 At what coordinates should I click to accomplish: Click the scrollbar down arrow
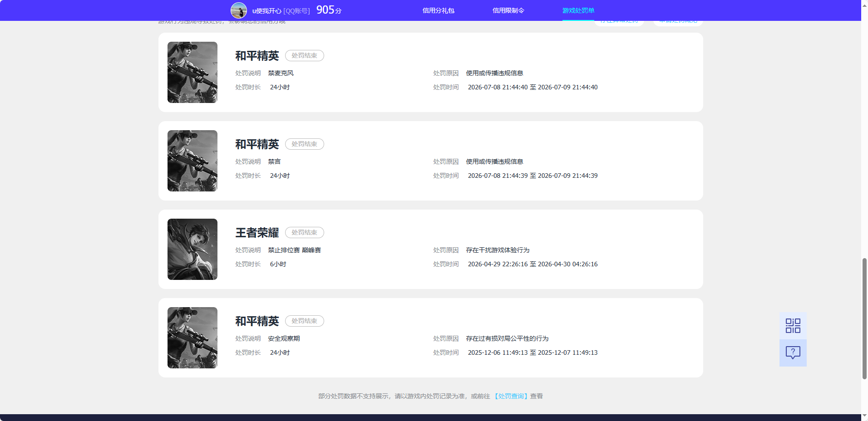pyautogui.click(x=864, y=416)
